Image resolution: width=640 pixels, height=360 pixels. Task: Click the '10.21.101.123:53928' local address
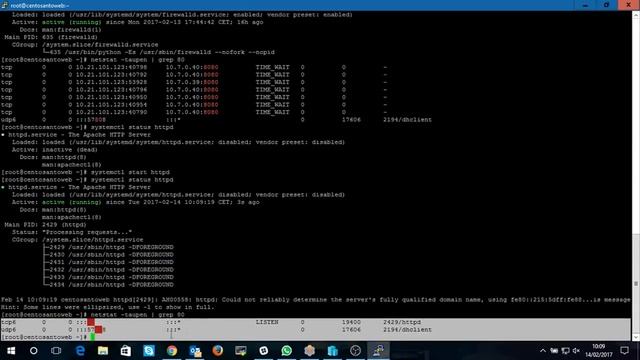coord(111,82)
